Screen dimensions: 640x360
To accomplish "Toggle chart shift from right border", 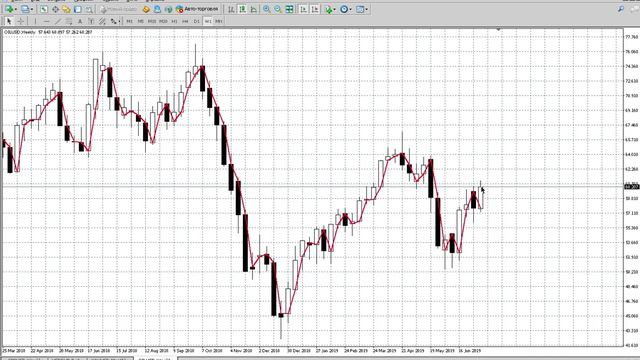I will (315, 9).
